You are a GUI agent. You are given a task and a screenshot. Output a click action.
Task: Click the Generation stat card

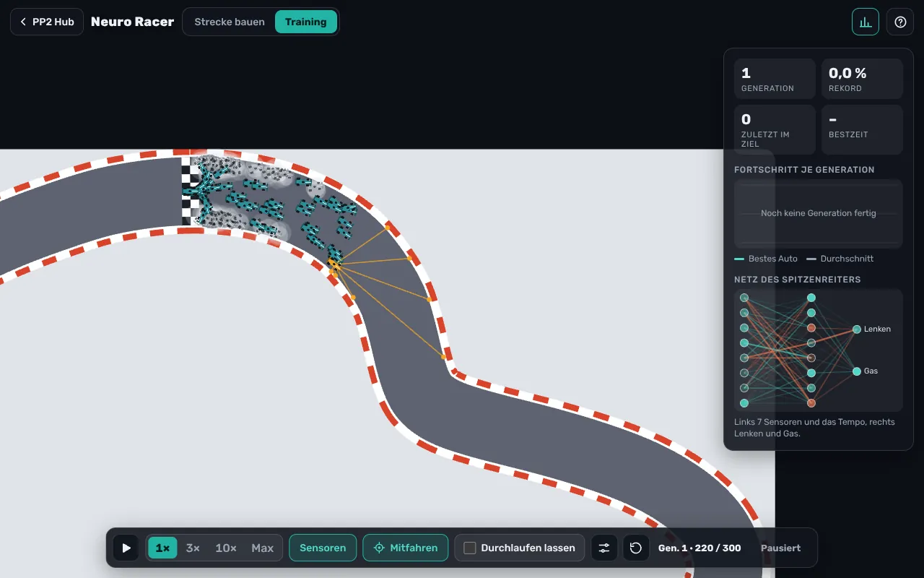pos(775,79)
